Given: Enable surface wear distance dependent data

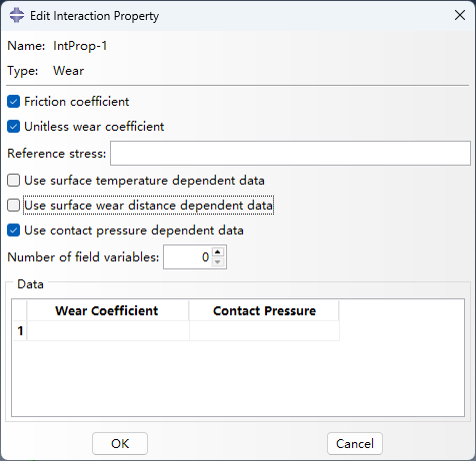Looking at the screenshot, I should (x=14, y=205).
